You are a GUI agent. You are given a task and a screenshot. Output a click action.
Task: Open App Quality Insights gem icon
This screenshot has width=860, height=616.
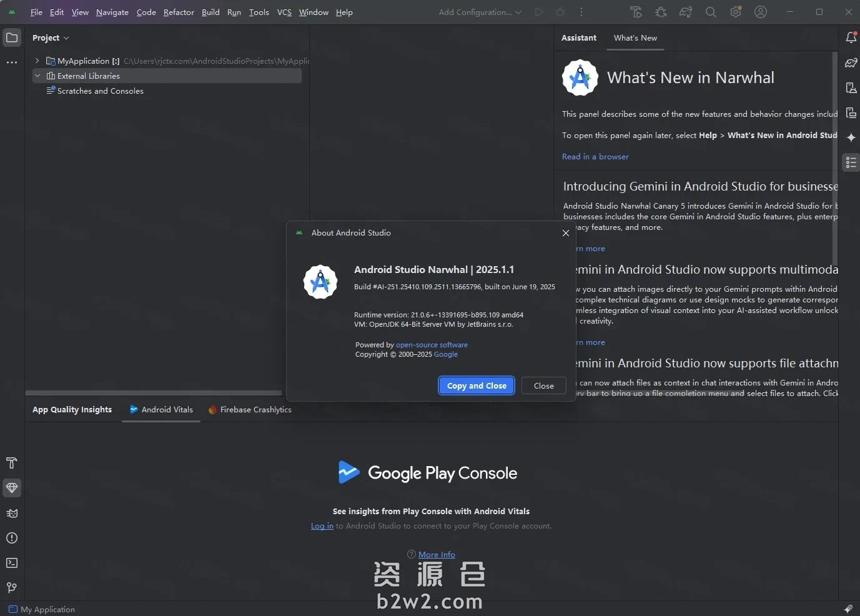click(x=12, y=488)
